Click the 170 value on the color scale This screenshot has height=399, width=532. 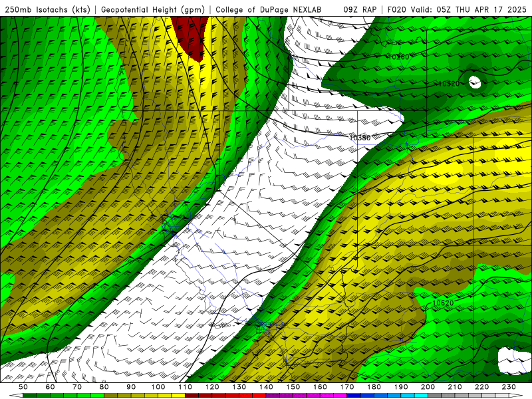[347, 387]
